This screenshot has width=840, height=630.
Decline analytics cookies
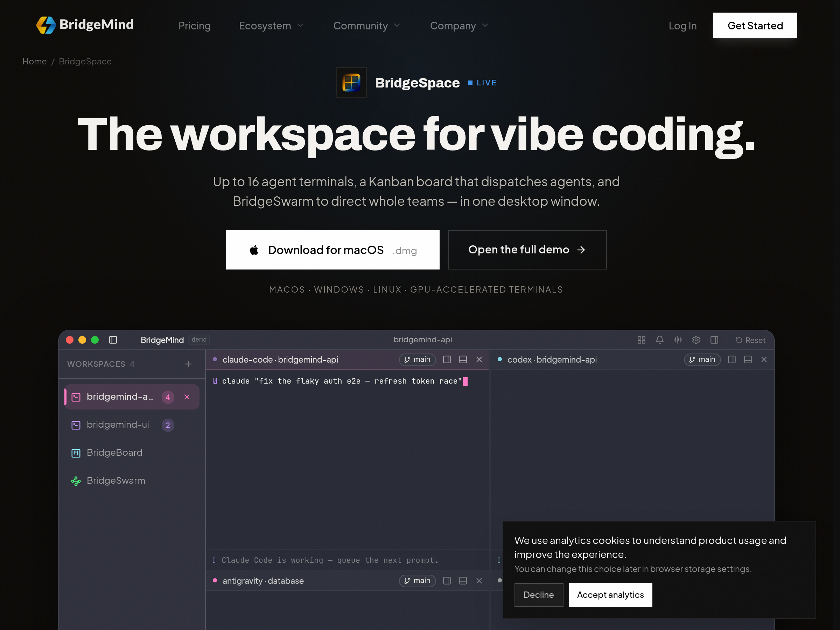point(539,595)
